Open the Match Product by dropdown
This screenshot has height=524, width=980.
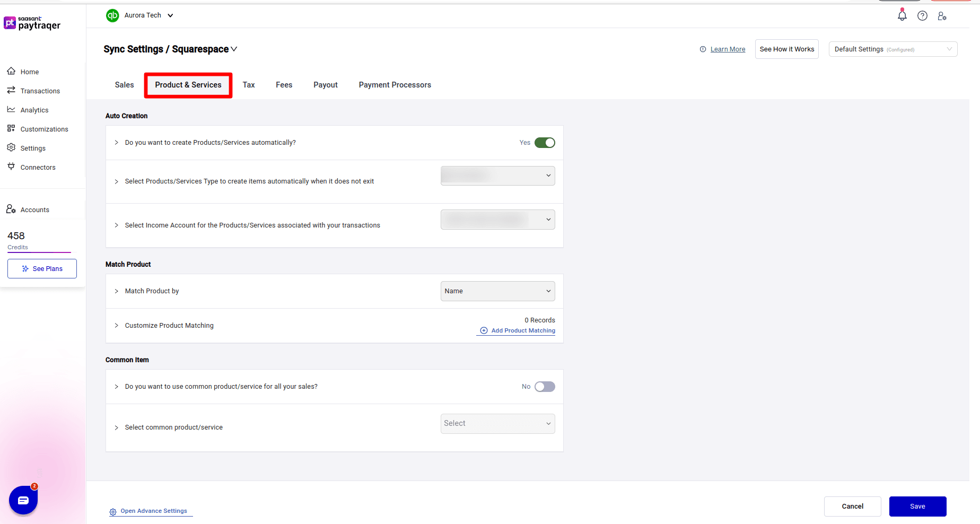497,291
